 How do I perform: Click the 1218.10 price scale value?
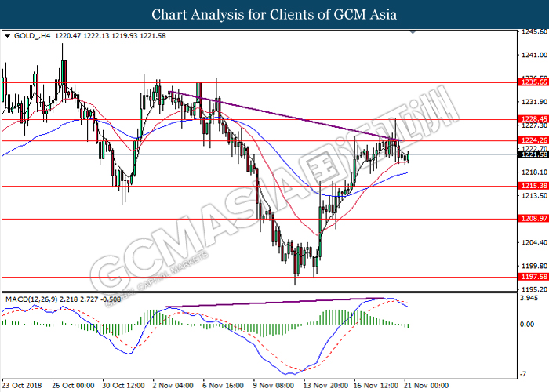534,172
